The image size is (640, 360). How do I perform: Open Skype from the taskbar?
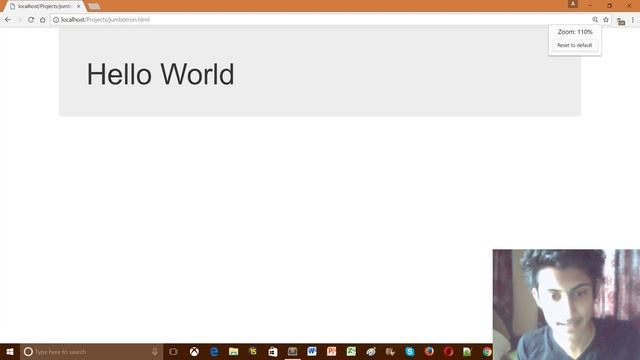pos(410,351)
